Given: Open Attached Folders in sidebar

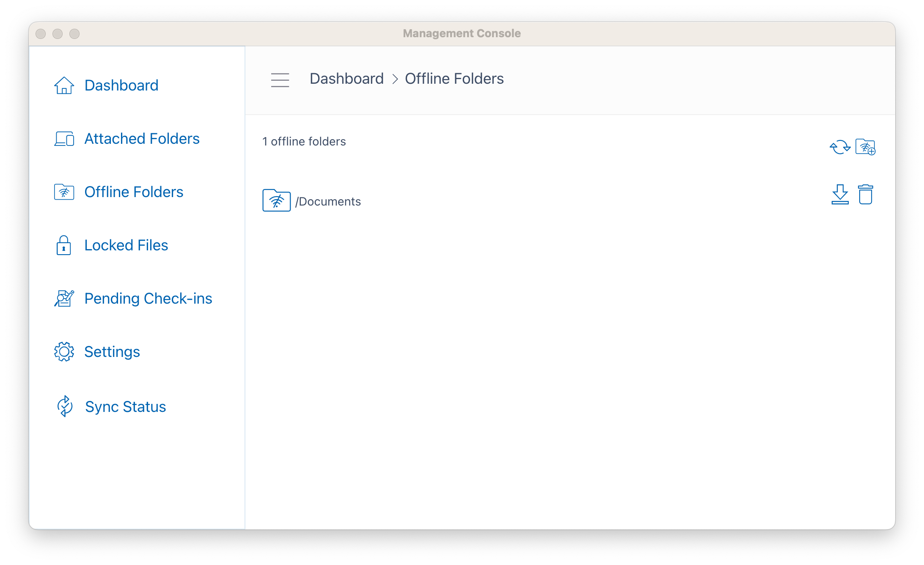Looking at the screenshot, I should [142, 139].
